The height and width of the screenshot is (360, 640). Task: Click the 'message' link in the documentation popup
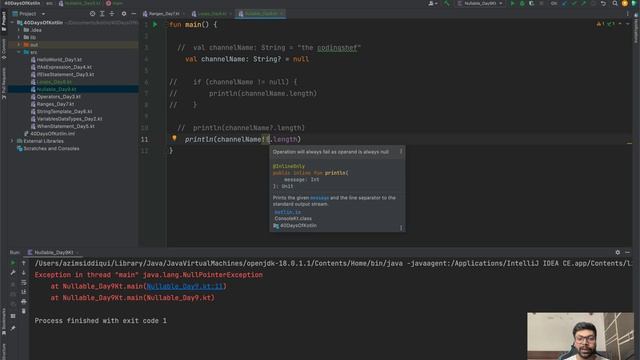tap(319, 198)
